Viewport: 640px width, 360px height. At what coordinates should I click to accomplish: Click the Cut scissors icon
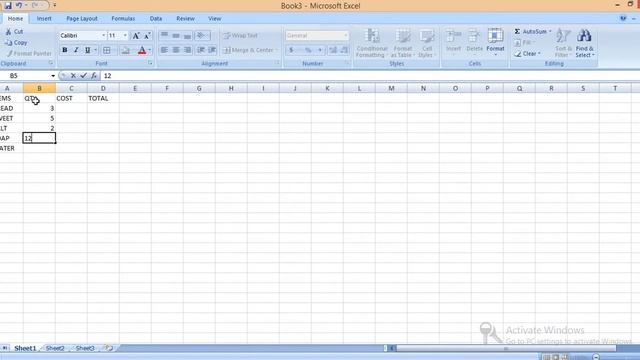(8, 31)
